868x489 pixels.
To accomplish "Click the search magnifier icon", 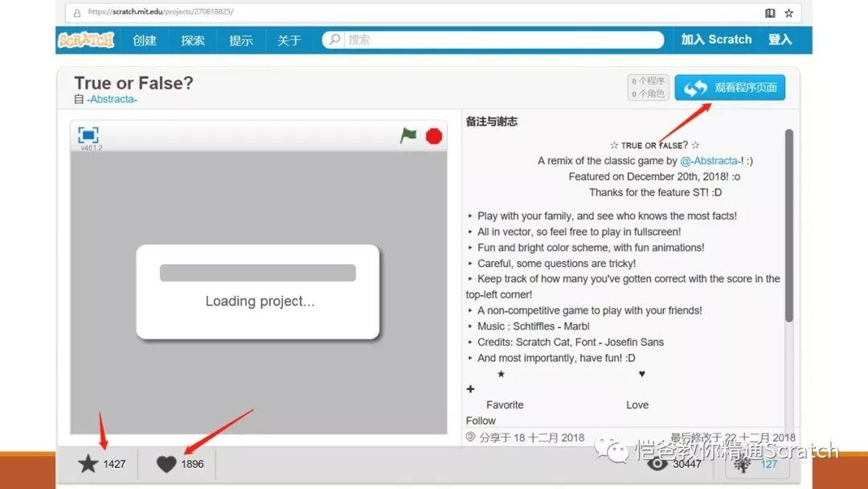I will [x=335, y=39].
